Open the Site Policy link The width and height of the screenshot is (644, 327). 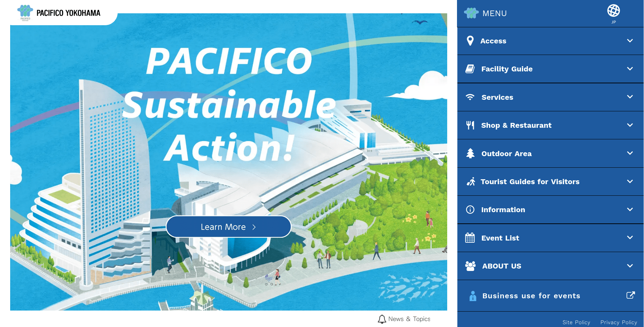[x=576, y=322]
